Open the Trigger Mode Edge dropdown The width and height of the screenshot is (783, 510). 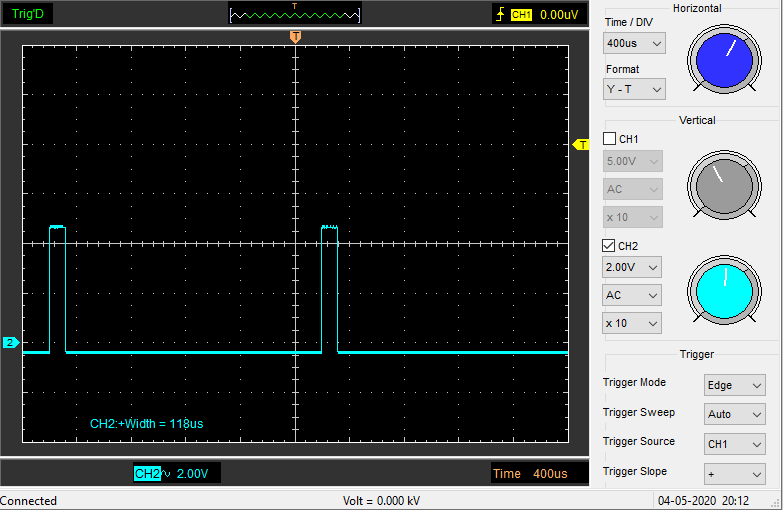(735, 385)
